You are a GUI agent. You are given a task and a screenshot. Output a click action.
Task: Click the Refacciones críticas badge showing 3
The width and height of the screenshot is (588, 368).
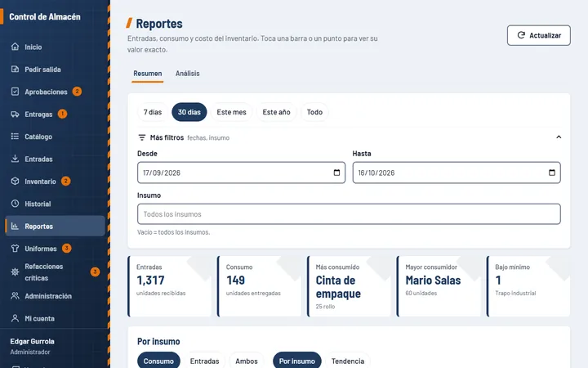click(x=95, y=272)
